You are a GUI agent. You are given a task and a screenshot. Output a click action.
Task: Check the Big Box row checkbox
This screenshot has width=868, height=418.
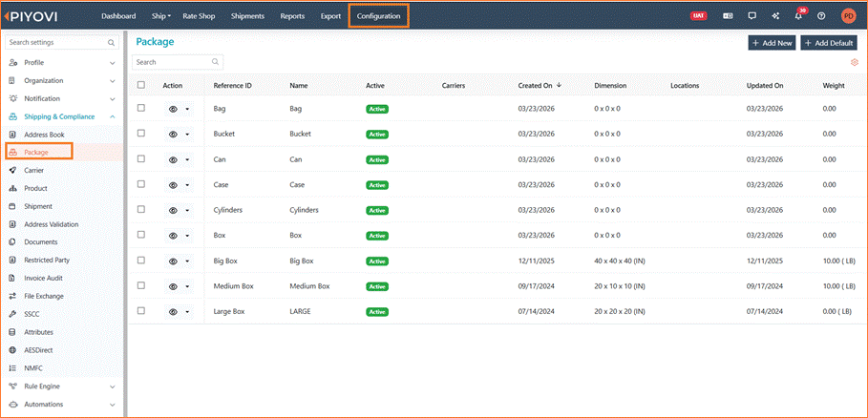point(141,260)
